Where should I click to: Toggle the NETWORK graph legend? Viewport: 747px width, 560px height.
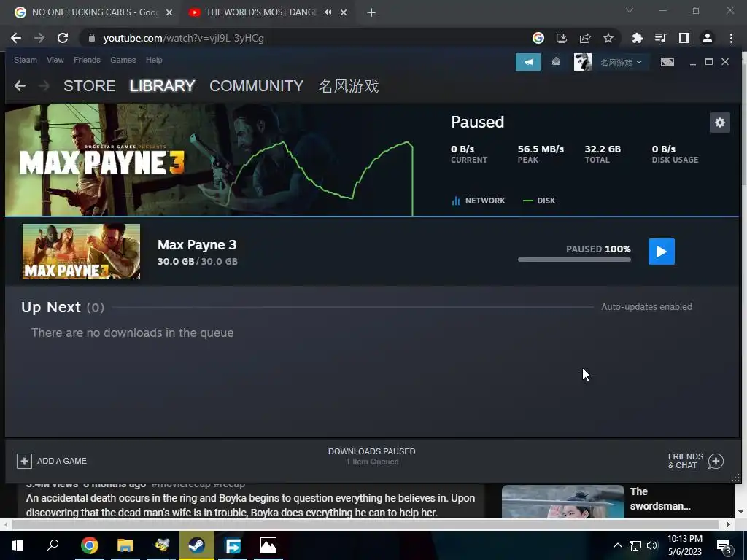pyautogui.click(x=479, y=201)
